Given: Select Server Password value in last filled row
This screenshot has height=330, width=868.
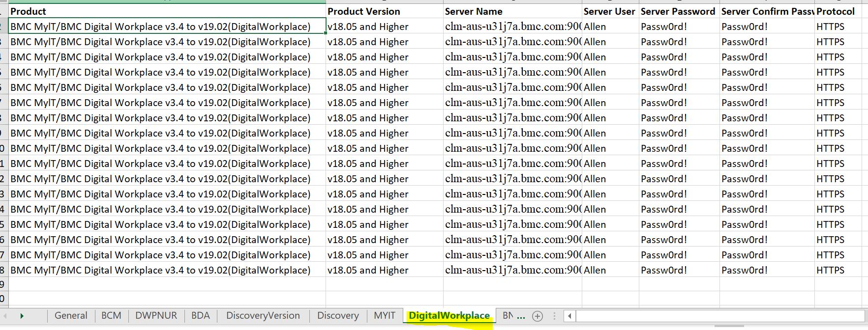Looking at the screenshot, I should coord(679,270).
